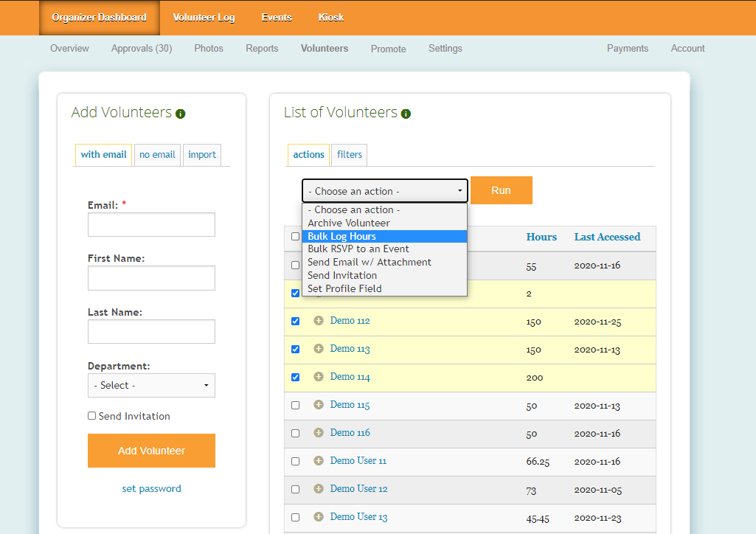The height and width of the screenshot is (534, 756).
Task: Switch to the filters tab
Action: [349, 155]
